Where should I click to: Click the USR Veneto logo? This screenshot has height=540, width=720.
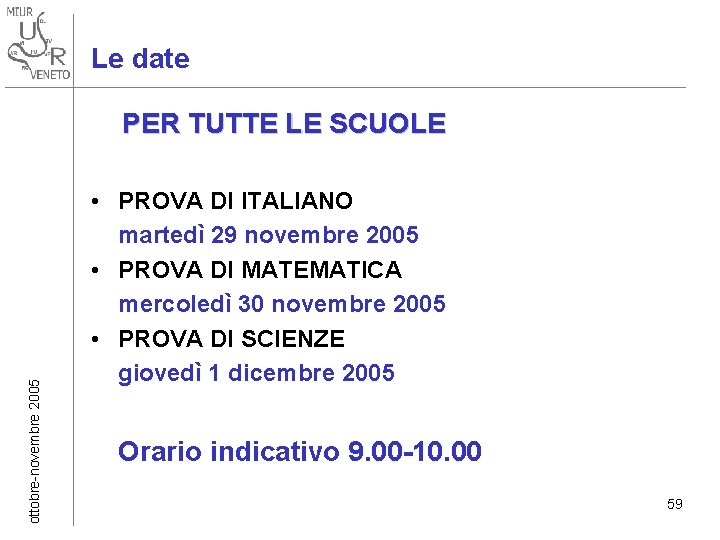(39, 45)
